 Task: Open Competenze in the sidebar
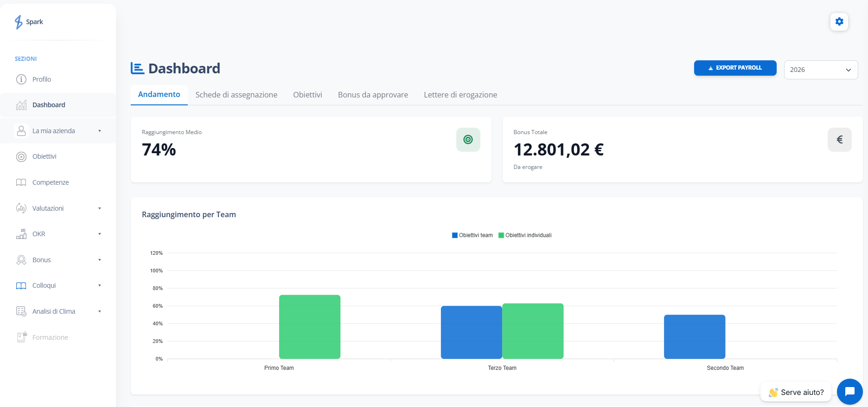click(51, 182)
